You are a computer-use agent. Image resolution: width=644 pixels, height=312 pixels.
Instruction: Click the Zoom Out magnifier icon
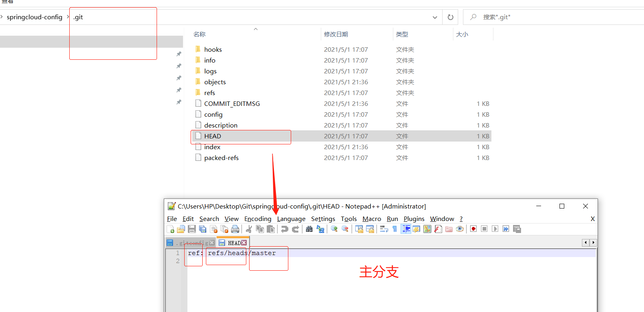tap(345, 229)
